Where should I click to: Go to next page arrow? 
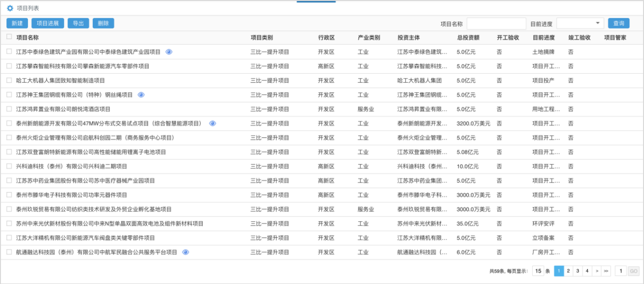597,271
